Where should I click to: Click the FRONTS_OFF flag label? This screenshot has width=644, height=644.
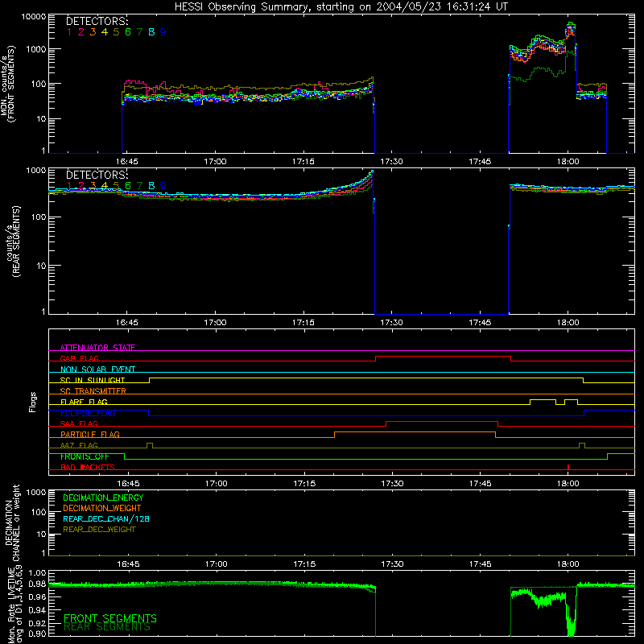85,456
